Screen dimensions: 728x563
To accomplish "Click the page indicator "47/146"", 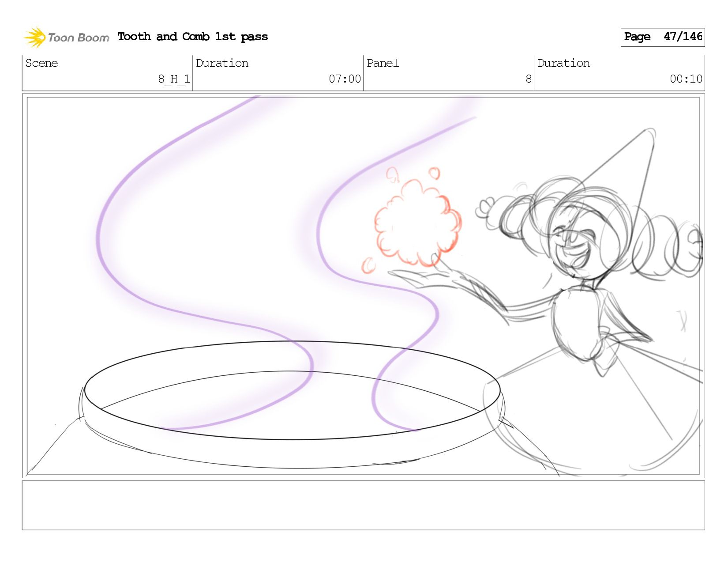I will 683,36.
